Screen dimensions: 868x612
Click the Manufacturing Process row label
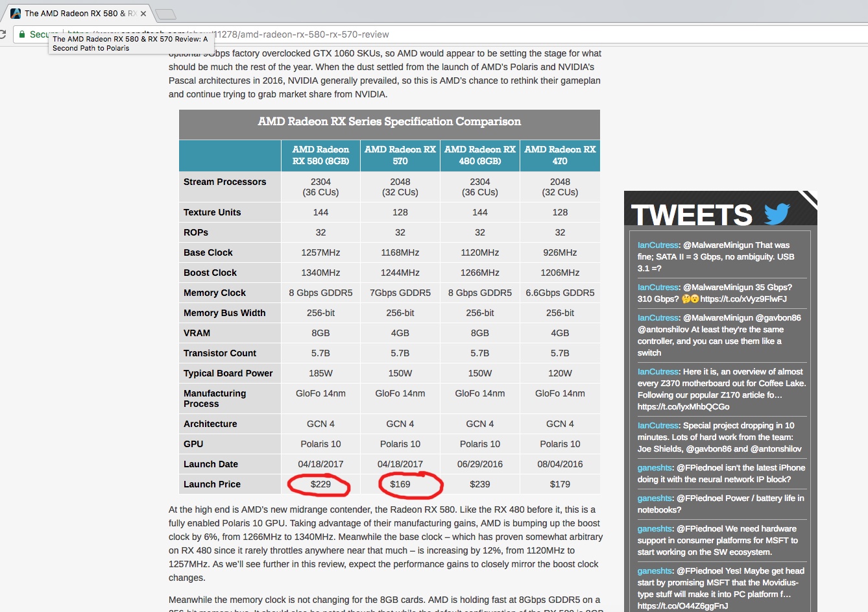[x=215, y=398]
